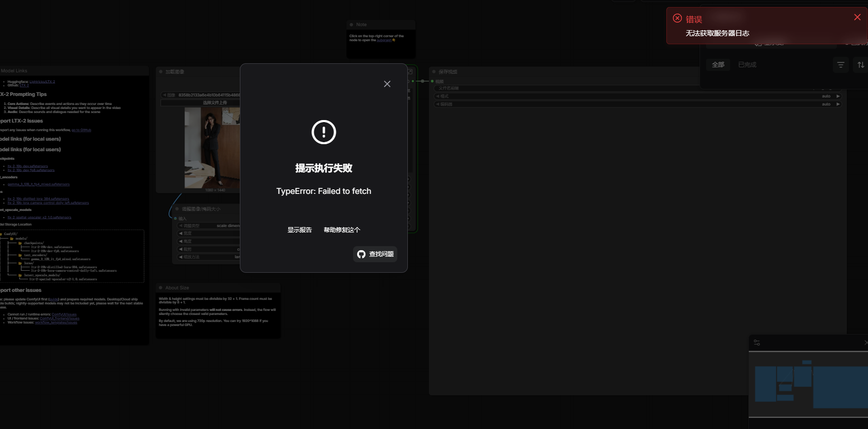Image resolution: width=868 pixels, height=429 pixels.
Task: Click right arrow on the 编码器 auto field
Action: click(x=838, y=104)
